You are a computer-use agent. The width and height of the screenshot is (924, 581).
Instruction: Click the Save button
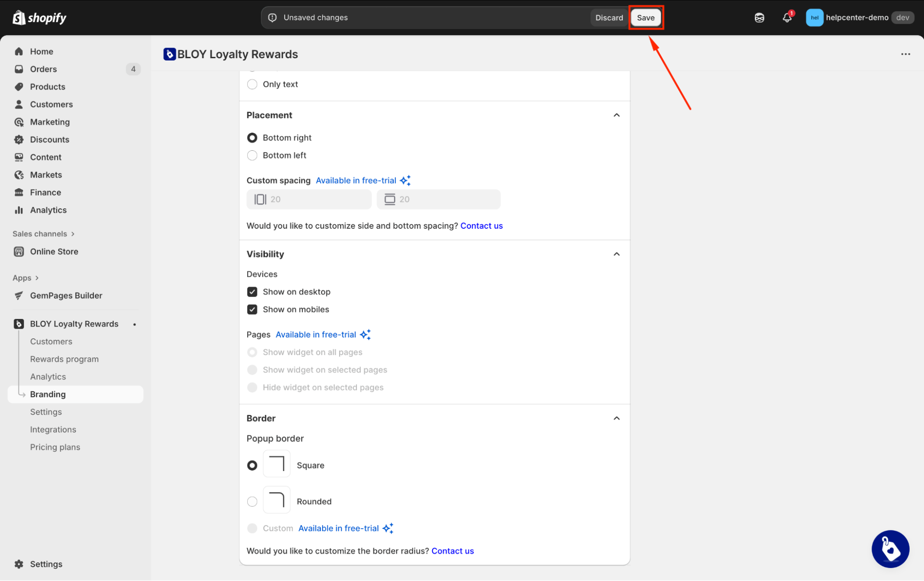pyautogui.click(x=645, y=18)
